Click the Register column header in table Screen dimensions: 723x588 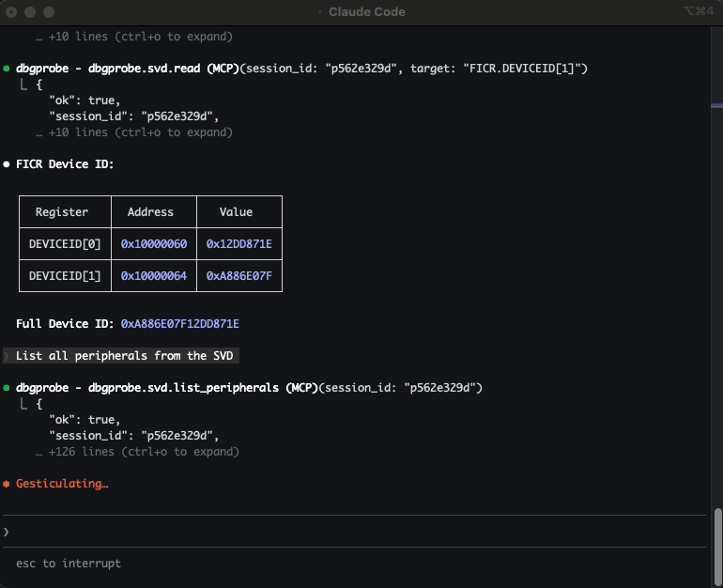[61, 212]
